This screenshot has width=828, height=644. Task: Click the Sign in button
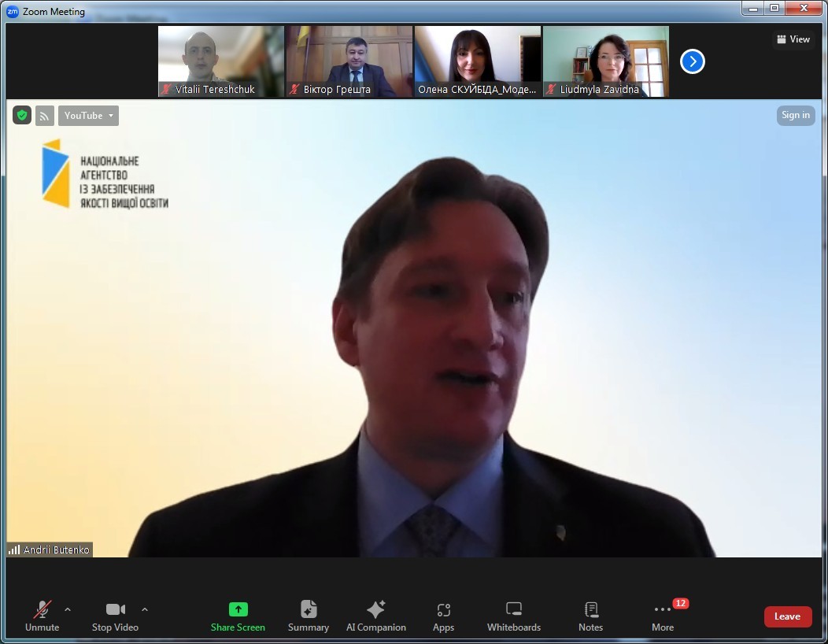click(795, 116)
